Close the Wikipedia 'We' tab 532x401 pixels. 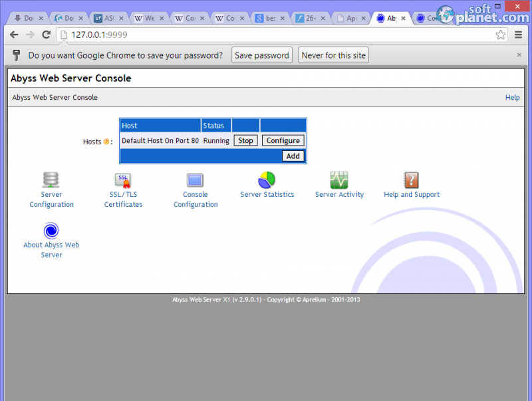[x=162, y=19]
